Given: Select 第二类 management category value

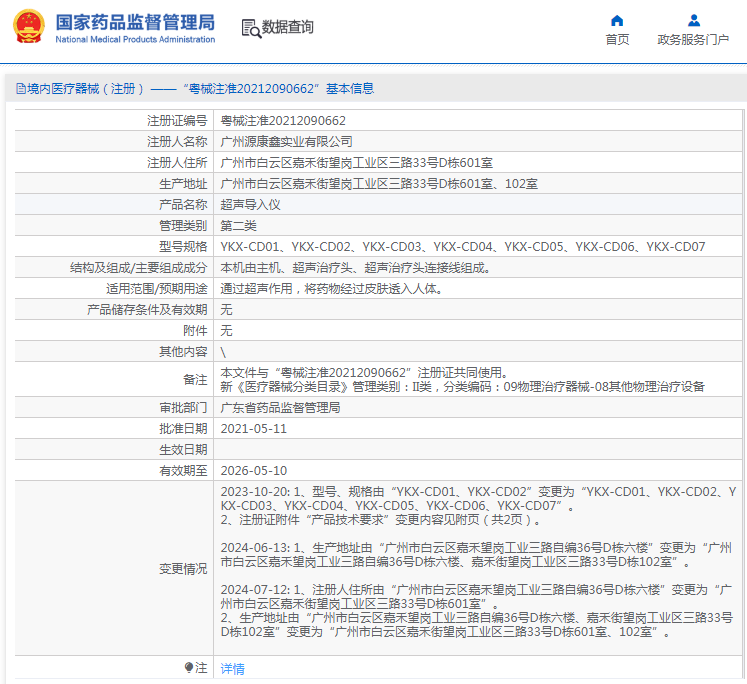Looking at the screenshot, I should (238, 226).
